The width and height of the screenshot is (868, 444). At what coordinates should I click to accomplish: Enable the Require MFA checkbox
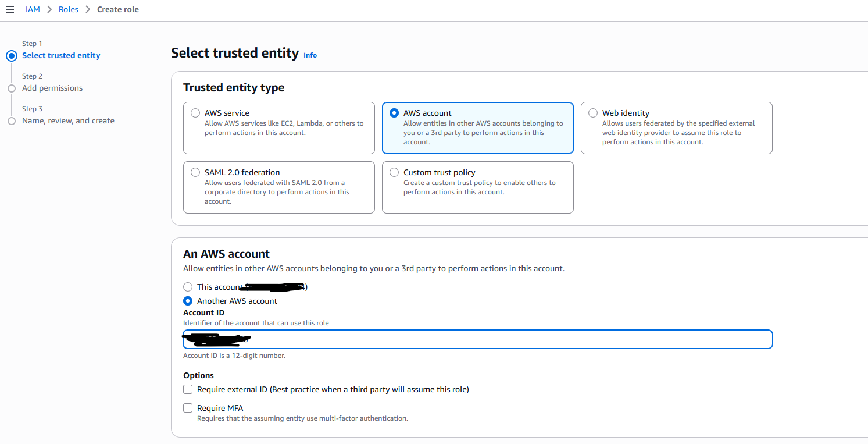[x=188, y=408]
